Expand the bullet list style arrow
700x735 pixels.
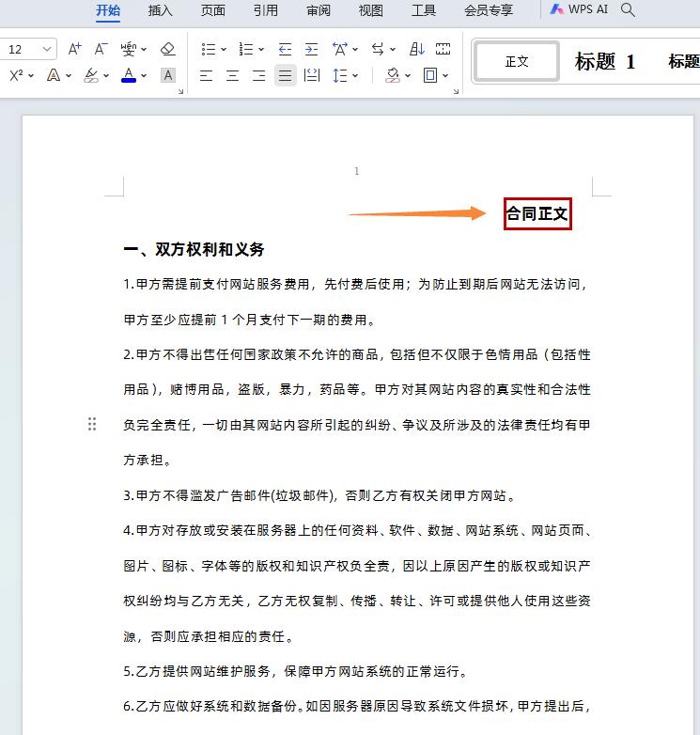224,49
